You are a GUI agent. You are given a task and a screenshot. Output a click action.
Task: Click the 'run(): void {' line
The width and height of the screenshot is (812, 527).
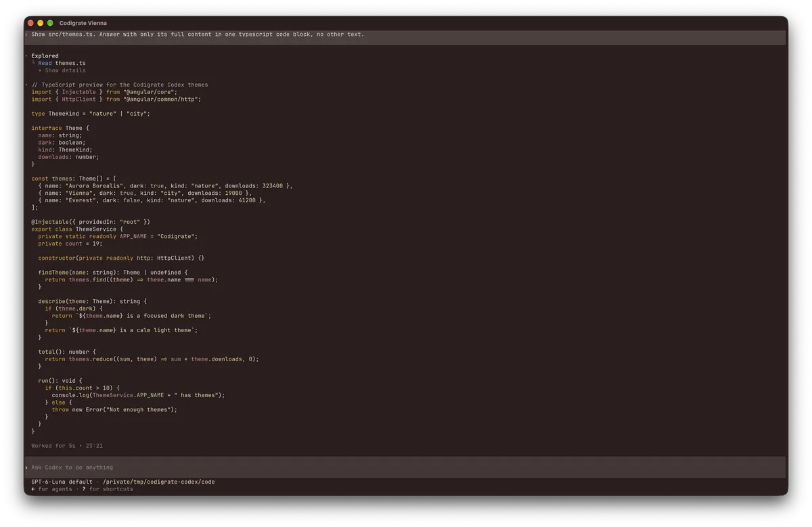[60, 381]
